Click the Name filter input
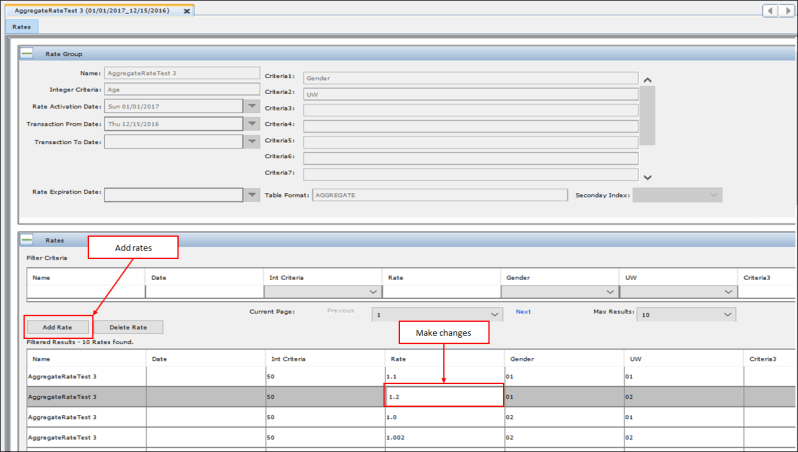 (86, 292)
